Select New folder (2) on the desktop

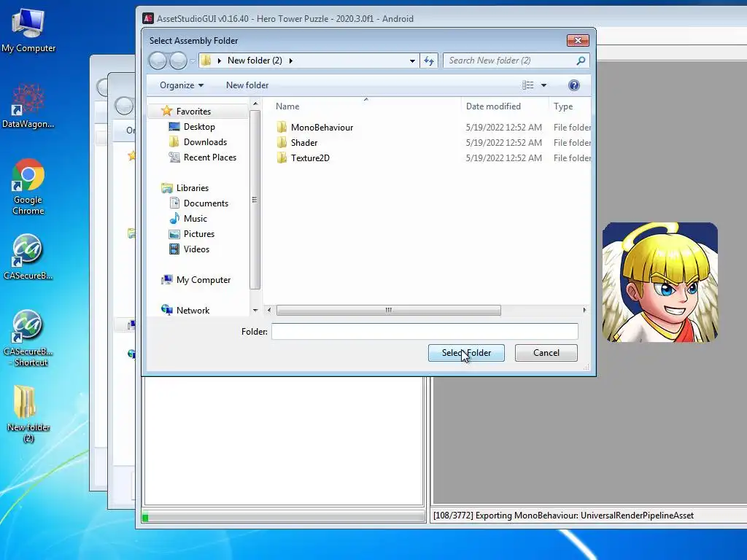tap(28, 414)
